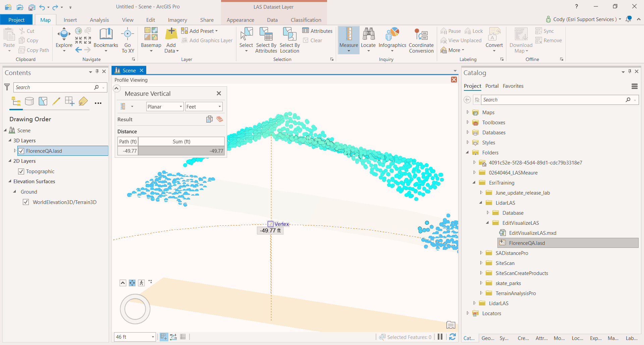This screenshot has width=644, height=345.
Task: Select the Explore navigation tool
Action: (64, 34)
